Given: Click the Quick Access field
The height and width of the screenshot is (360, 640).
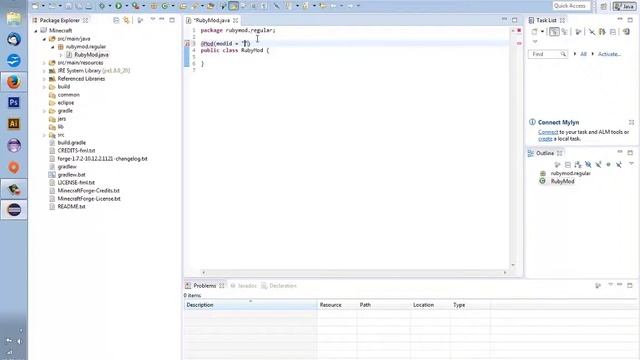Looking at the screenshot, I should click(571, 6).
